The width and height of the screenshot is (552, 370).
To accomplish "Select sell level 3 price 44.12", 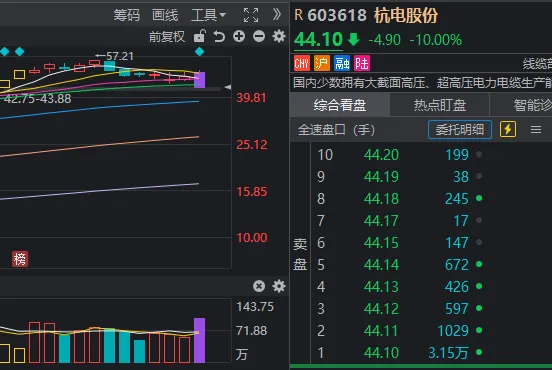I will [x=381, y=309].
